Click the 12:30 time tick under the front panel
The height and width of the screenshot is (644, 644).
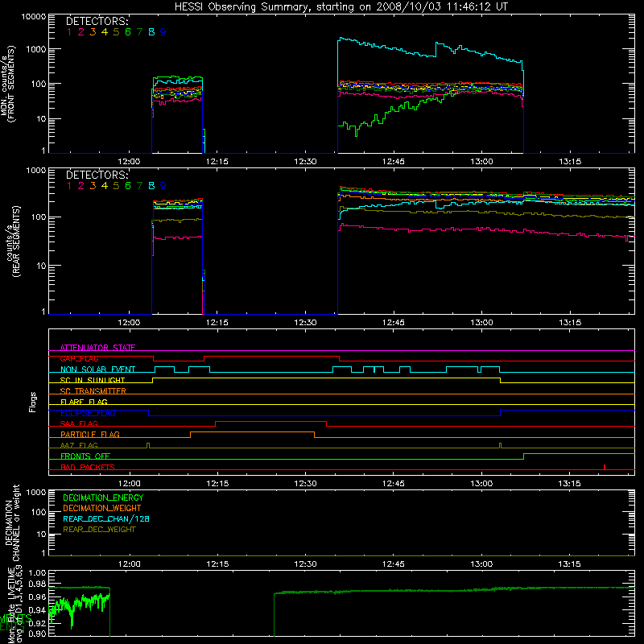pyautogui.click(x=306, y=162)
